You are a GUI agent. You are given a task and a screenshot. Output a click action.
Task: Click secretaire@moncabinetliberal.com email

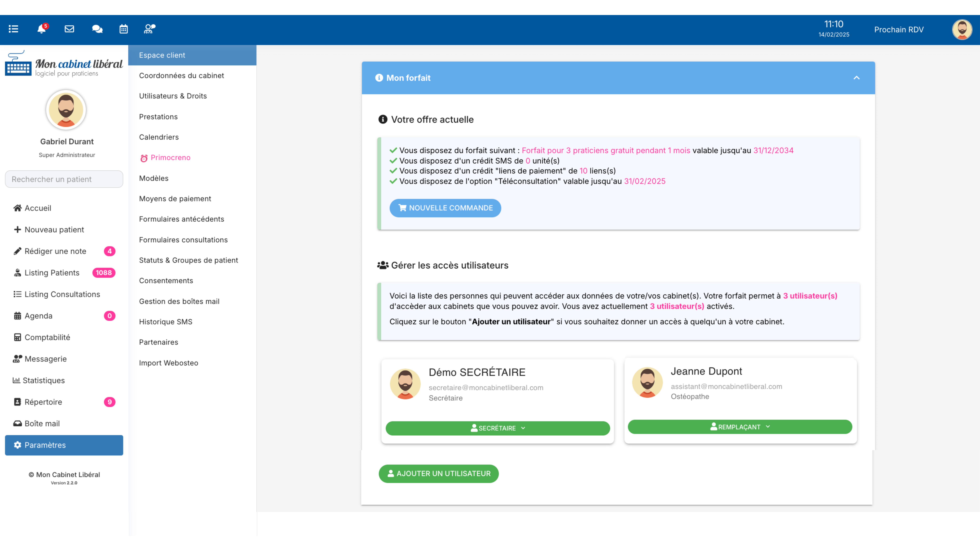(x=486, y=388)
